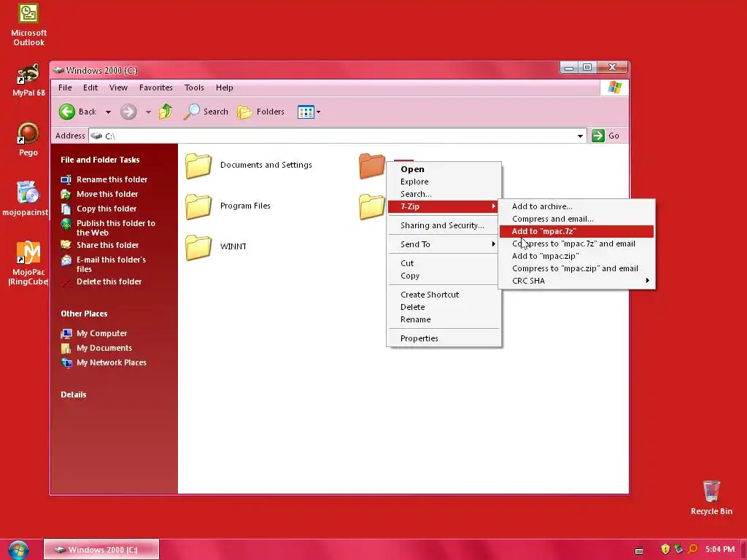
Task: Expand the Details section
Action: [74, 394]
